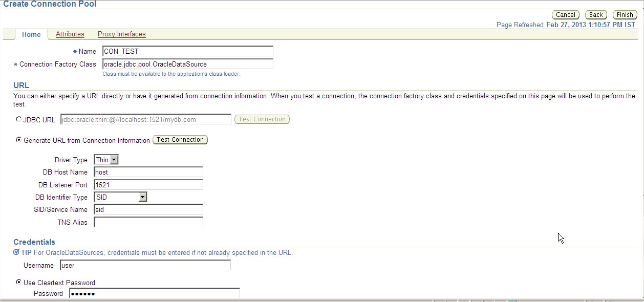Click the active Test Connection button
This screenshot has width=644, height=302.
(x=180, y=140)
